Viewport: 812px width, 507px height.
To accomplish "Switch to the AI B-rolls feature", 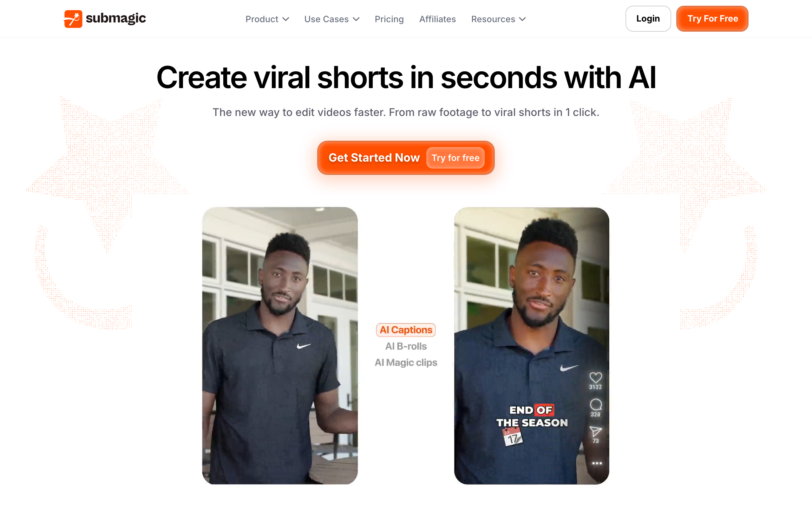I will [x=406, y=346].
